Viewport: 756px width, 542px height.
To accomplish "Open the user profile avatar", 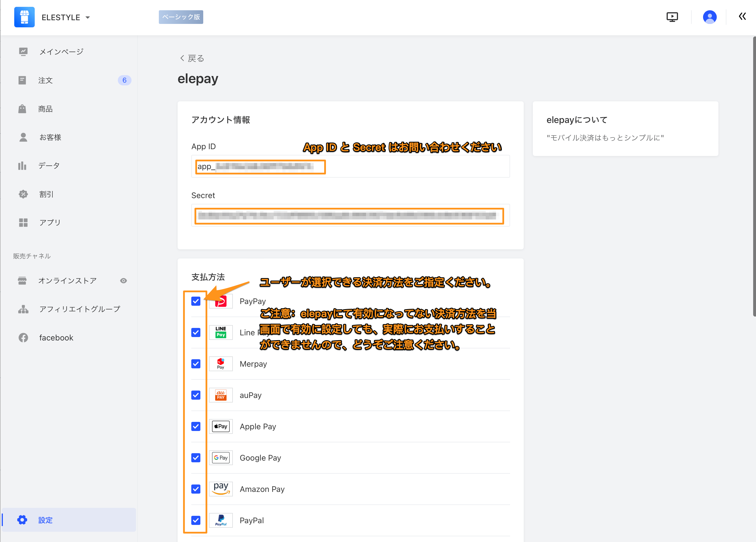I will click(x=709, y=17).
